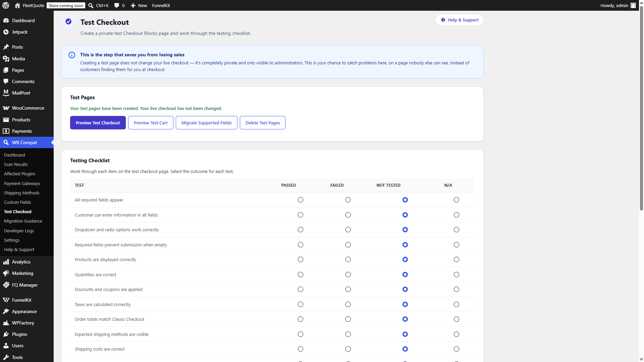This screenshot has height=362, width=644.
Task: Open Scan Results submenu item
Action: pyautogui.click(x=16, y=164)
